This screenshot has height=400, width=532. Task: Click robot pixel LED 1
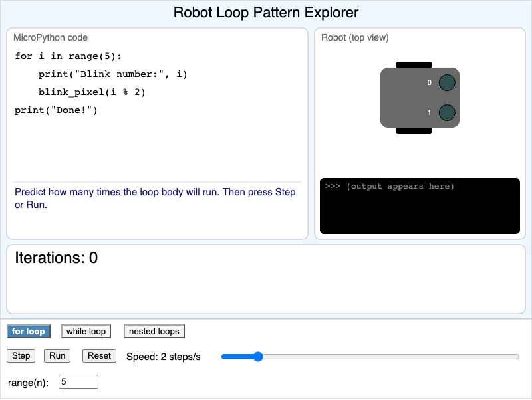pyautogui.click(x=447, y=112)
